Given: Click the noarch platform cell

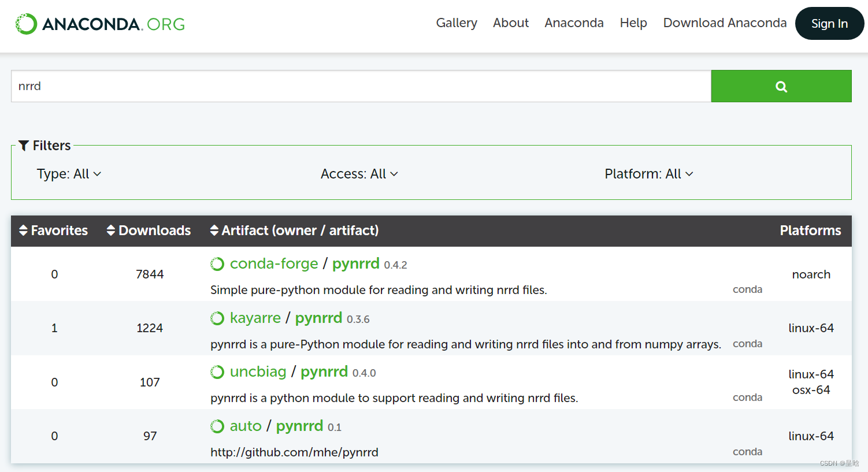Looking at the screenshot, I should point(811,274).
